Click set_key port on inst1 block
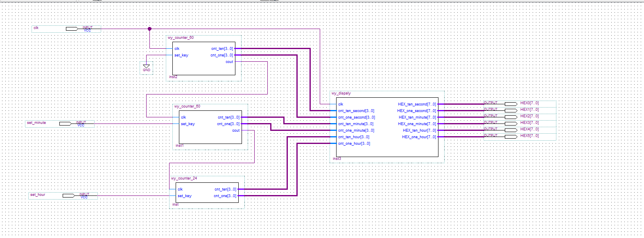644x238 pixels. 188,124
